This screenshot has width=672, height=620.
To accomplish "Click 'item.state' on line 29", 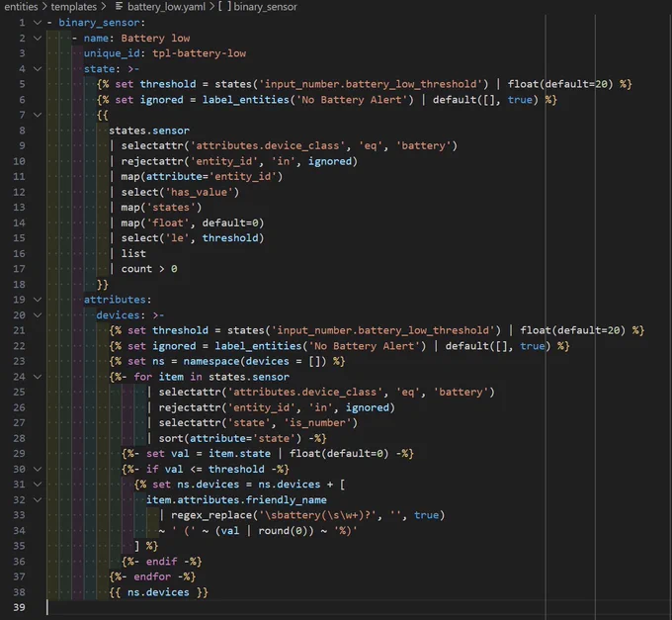I will click(x=239, y=454).
